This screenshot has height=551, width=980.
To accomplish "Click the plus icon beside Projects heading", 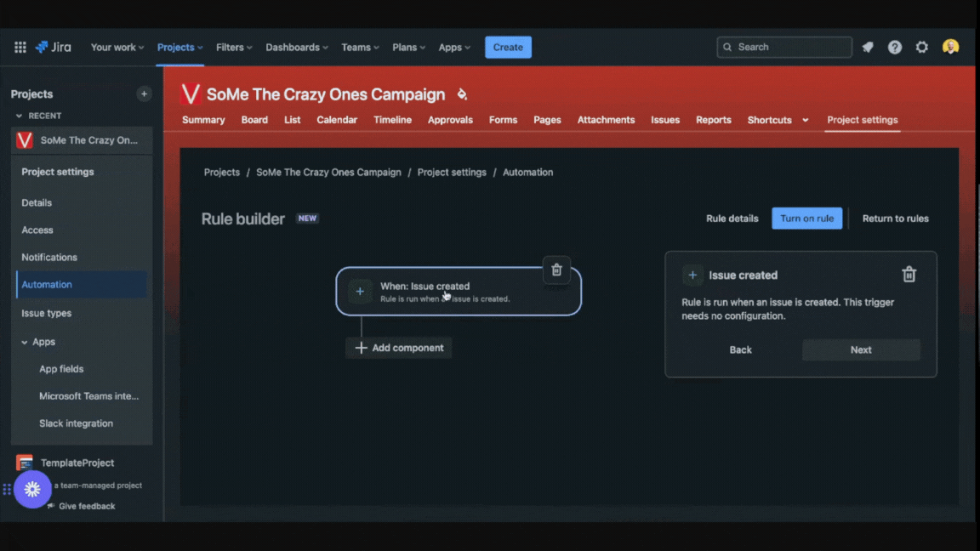I will click(144, 94).
